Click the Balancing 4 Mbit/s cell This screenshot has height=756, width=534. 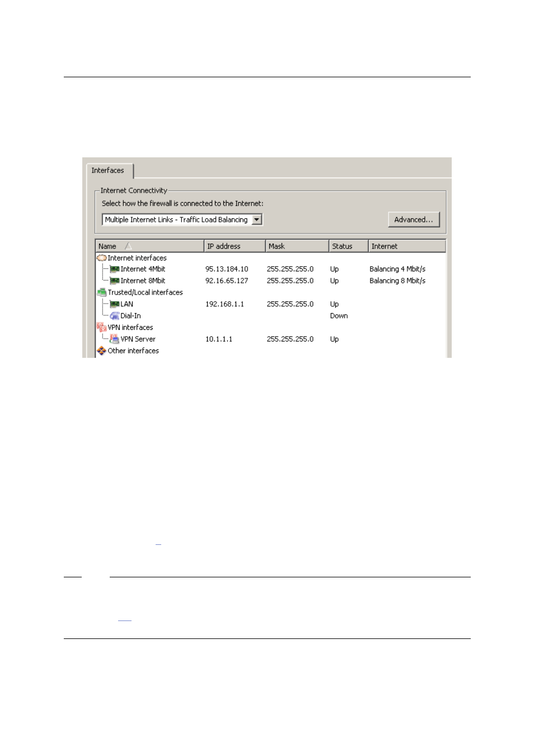(x=397, y=269)
